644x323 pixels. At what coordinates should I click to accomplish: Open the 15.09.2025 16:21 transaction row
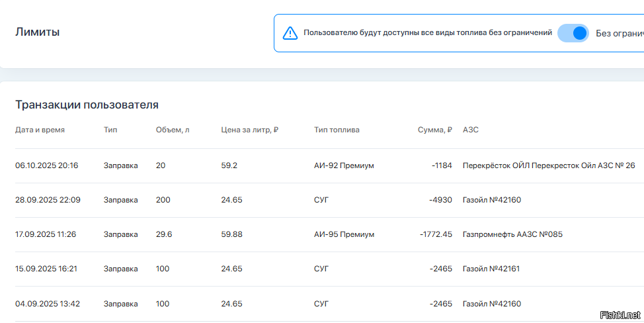coord(46,269)
